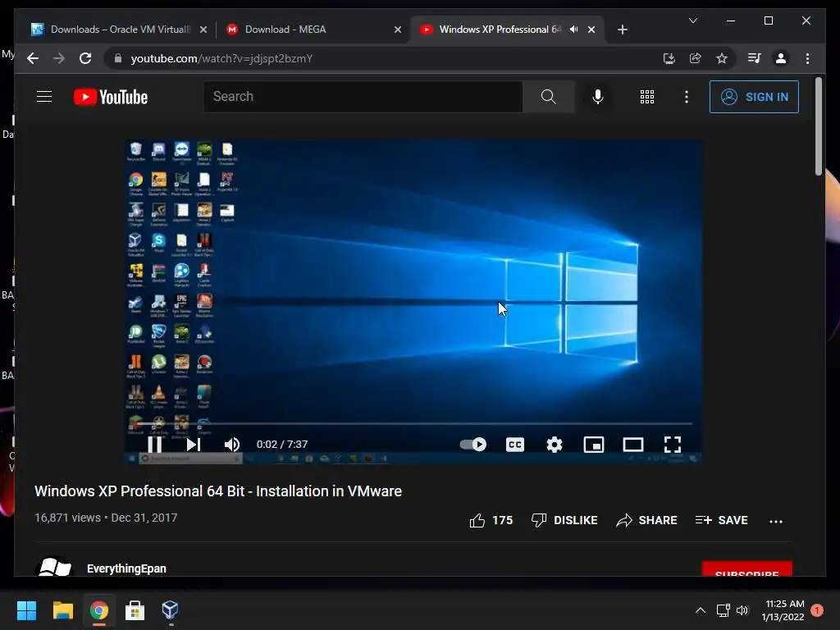This screenshot has width=840, height=630.
Task: Pause the video
Action: 155,444
